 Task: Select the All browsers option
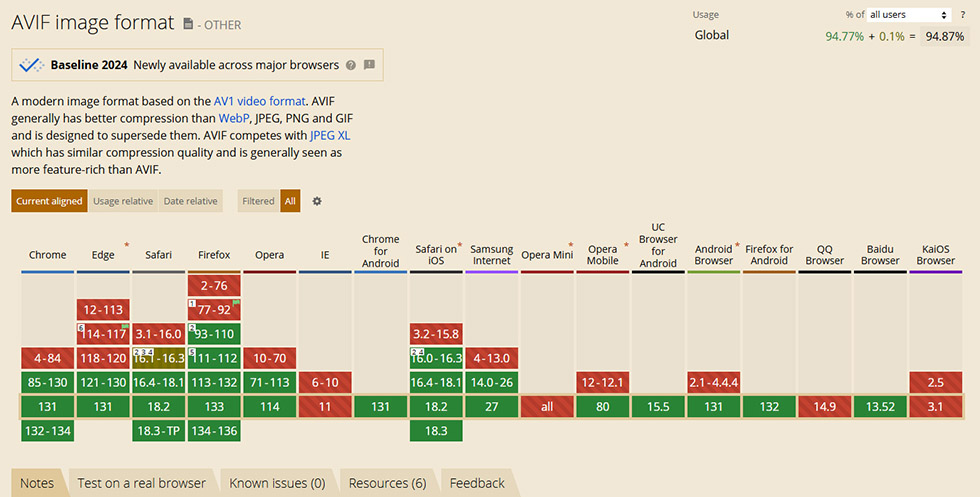click(x=290, y=201)
